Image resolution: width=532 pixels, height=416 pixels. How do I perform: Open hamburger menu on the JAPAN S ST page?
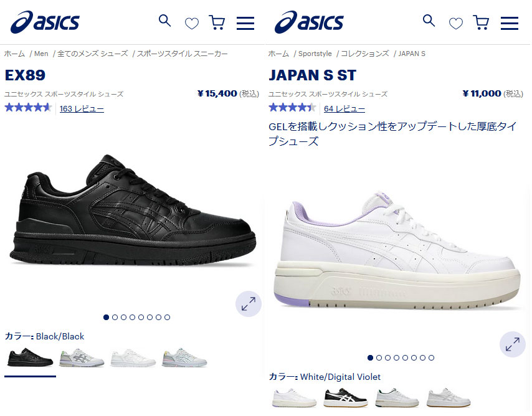[510, 24]
